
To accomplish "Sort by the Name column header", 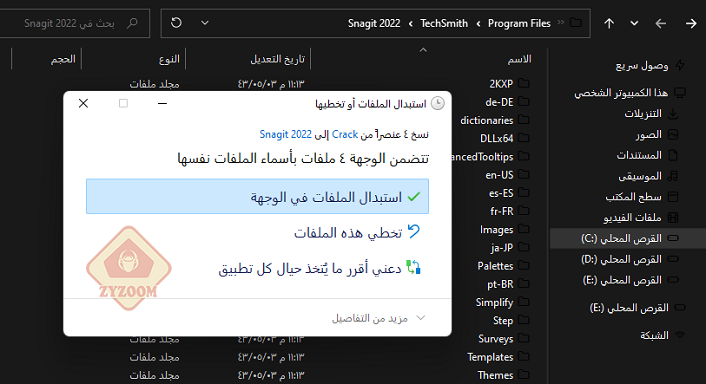I will coord(519,59).
